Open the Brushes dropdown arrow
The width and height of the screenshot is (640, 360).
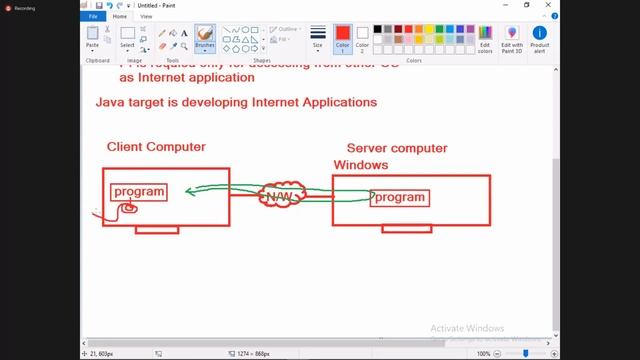(x=205, y=51)
